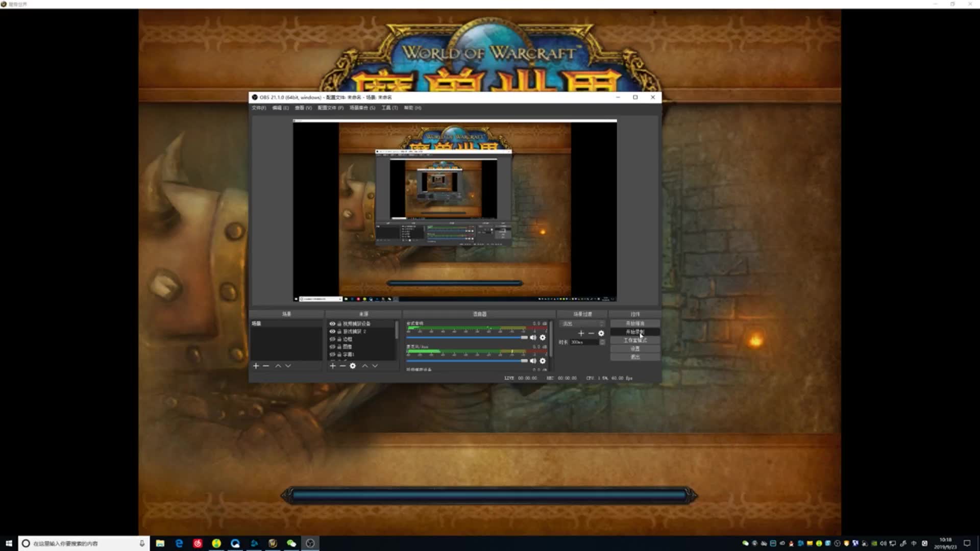Click the taskbar clock showing 10:18
The height and width of the screenshot is (551, 980).
point(945,543)
